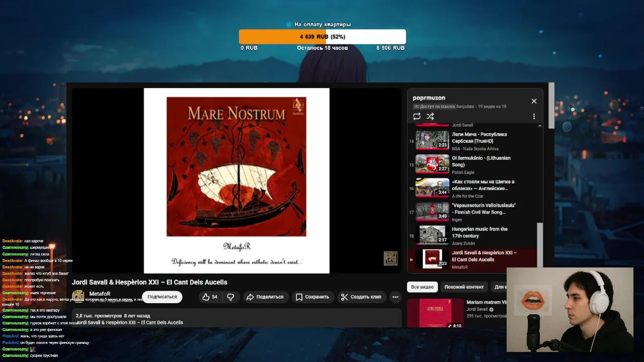Click the Подписаться subscribe button

(162, 297)
